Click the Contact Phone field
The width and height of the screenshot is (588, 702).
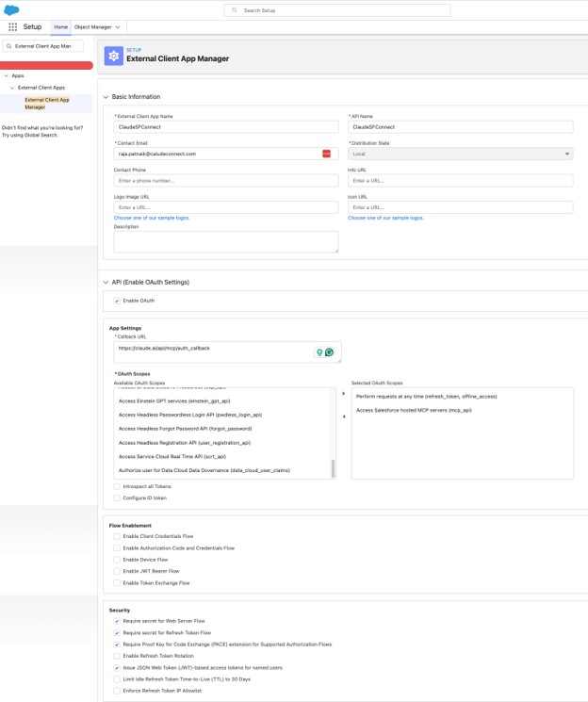226,180
